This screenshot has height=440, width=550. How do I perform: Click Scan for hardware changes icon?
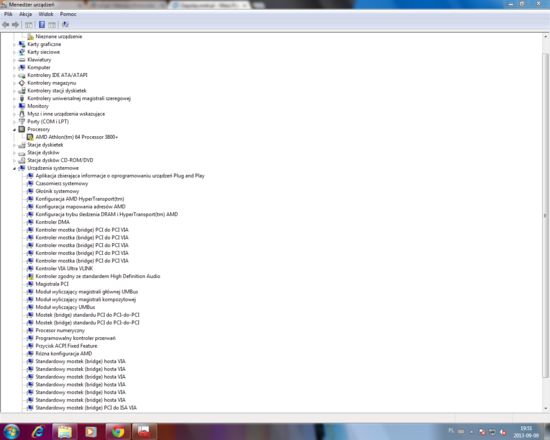click(x=65, y=25)
